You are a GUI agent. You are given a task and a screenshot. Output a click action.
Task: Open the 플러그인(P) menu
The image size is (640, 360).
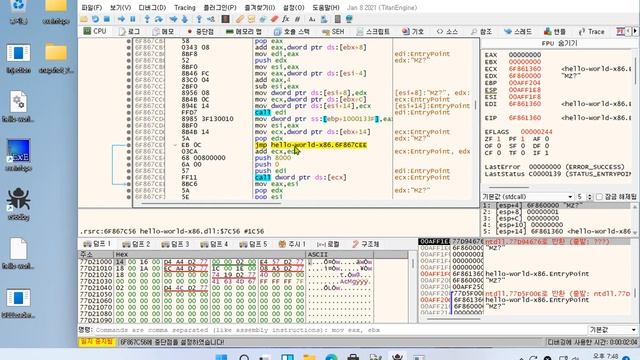pos(220,8)
